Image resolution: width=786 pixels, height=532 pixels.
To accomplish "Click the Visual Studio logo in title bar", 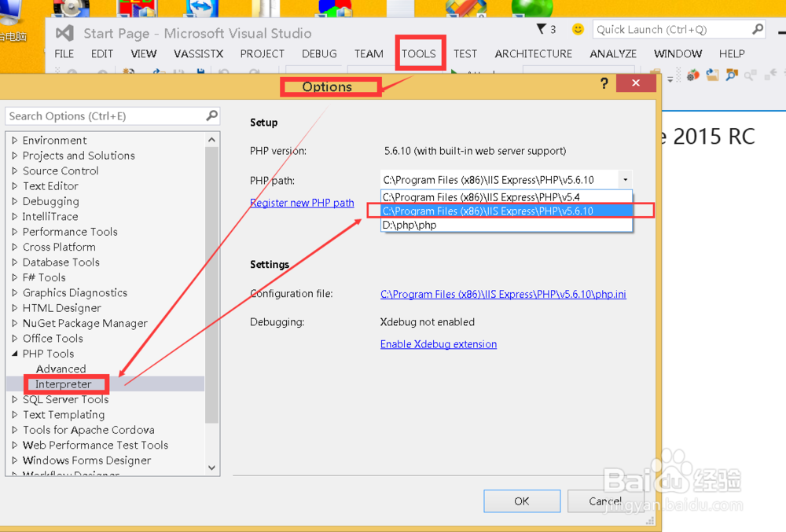I will (x=64, y=33).
